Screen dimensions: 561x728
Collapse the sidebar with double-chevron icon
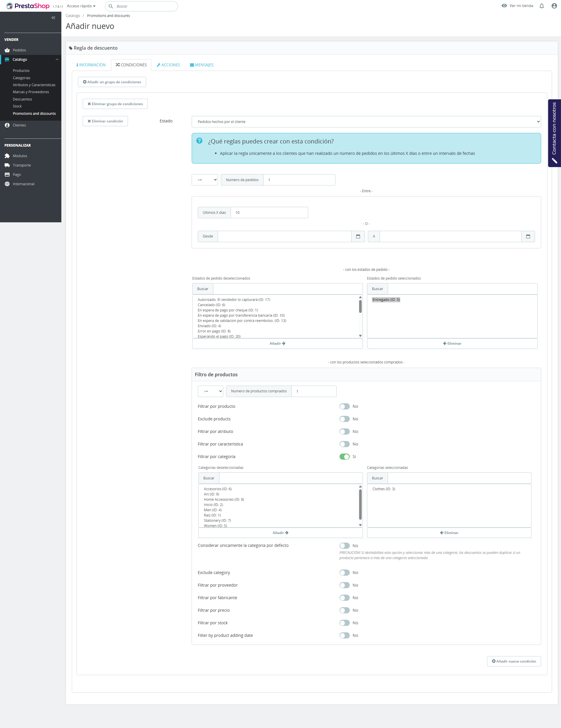coord(53,18)
